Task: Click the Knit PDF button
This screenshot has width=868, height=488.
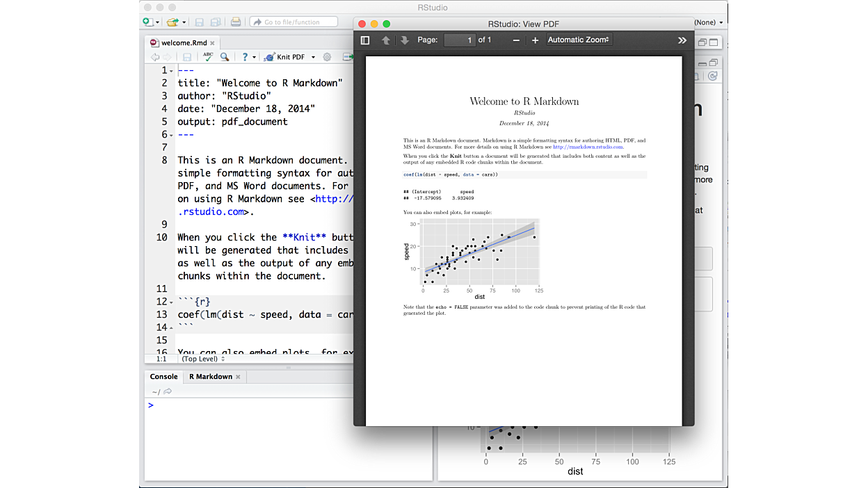Action: click(x=285, y=57)
